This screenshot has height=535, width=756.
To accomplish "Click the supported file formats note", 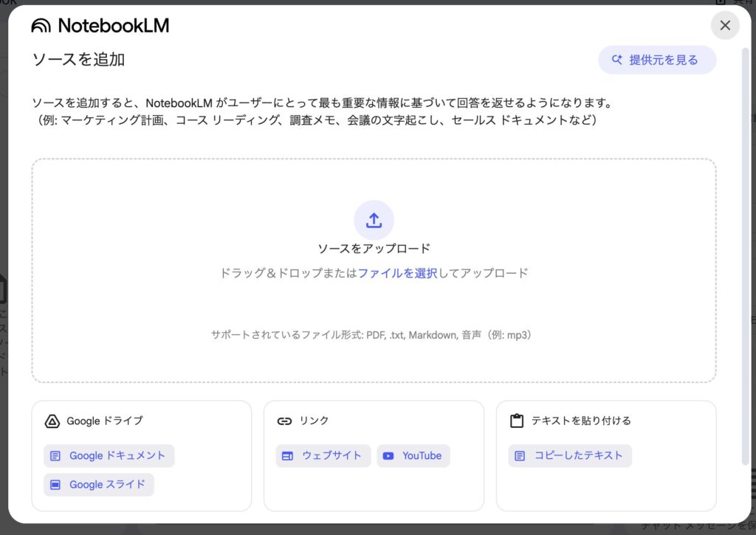I will click(371, 335).
